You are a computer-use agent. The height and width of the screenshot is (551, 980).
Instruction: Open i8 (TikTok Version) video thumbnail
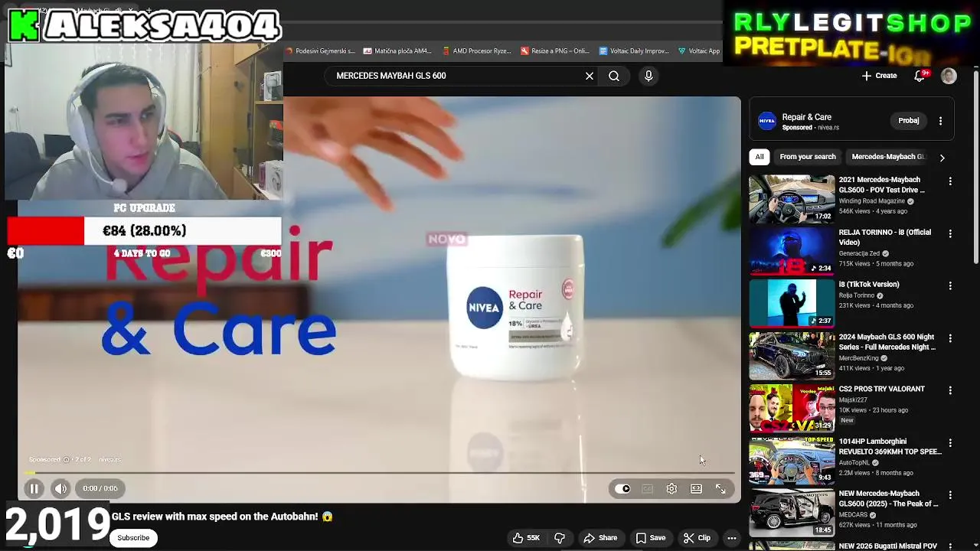tap(792, 304)
